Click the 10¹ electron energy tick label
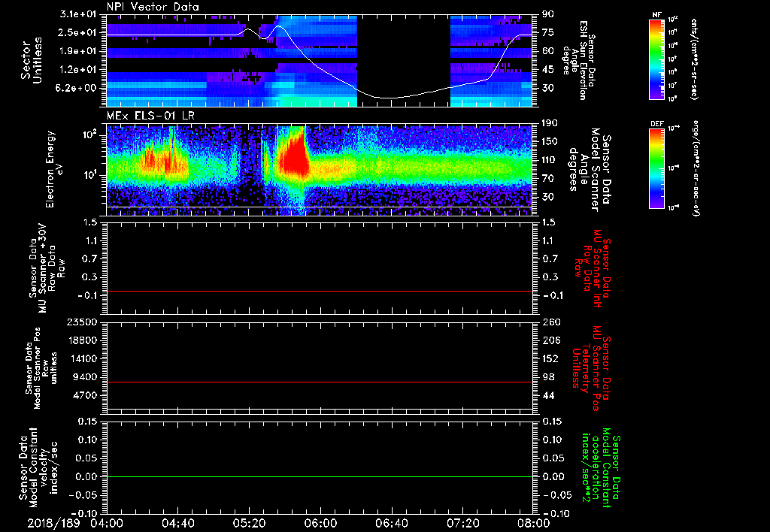This screenshot has width=770, height=532. click(x=89, y=175)
